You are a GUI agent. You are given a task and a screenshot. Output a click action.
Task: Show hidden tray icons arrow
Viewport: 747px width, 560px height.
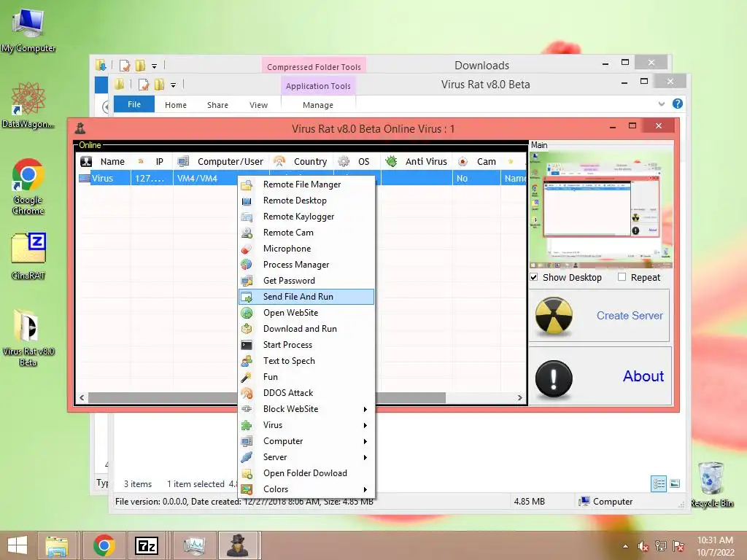coord(625,546)
